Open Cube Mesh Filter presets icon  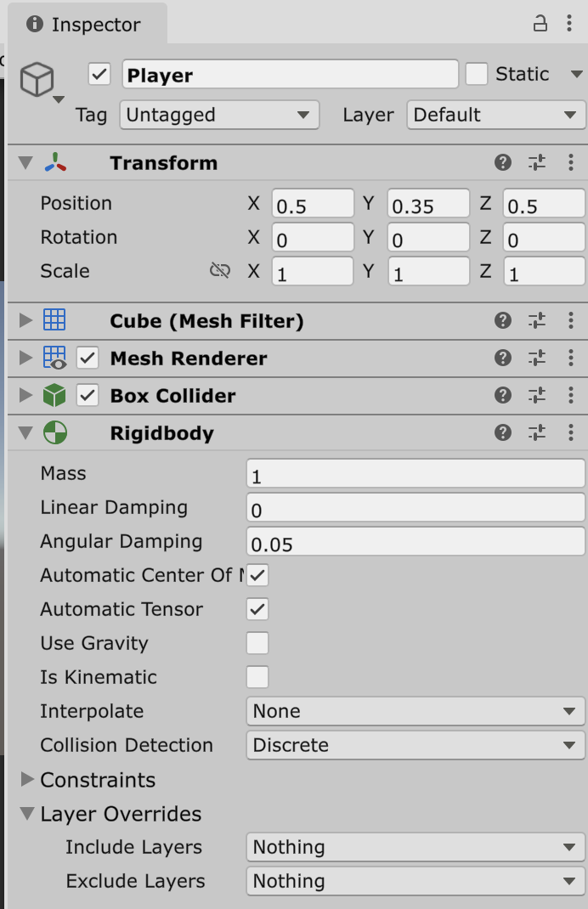click(536, 321)
